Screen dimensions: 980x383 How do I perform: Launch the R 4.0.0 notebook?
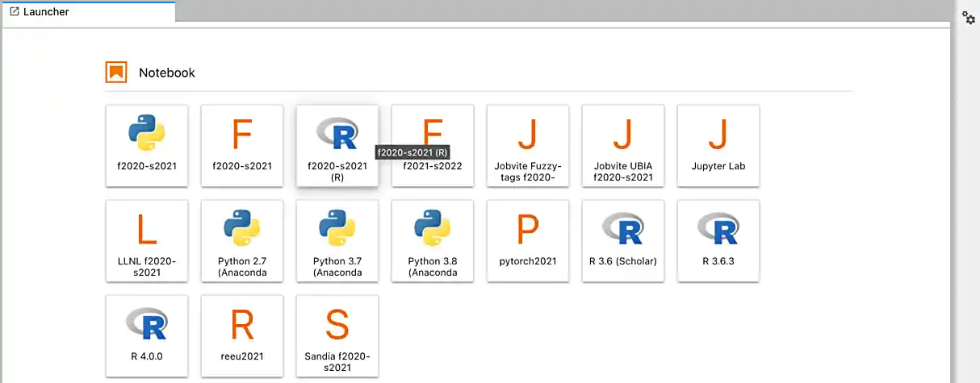pos(147,335)
